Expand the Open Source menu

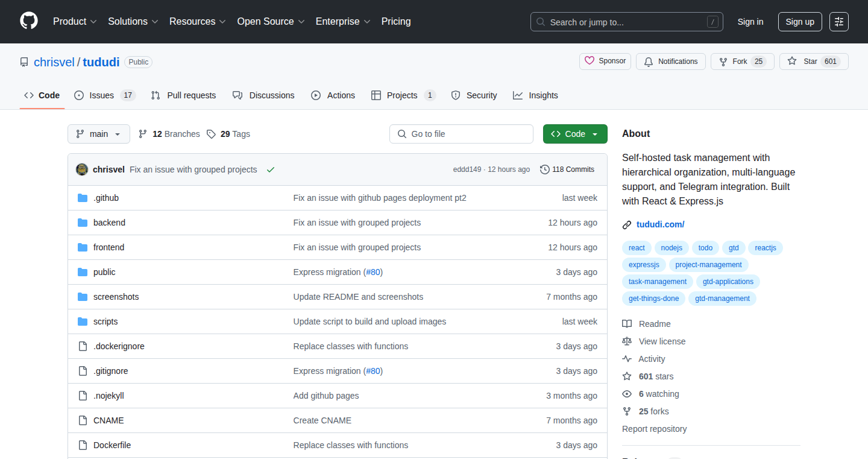click(271, 22)
